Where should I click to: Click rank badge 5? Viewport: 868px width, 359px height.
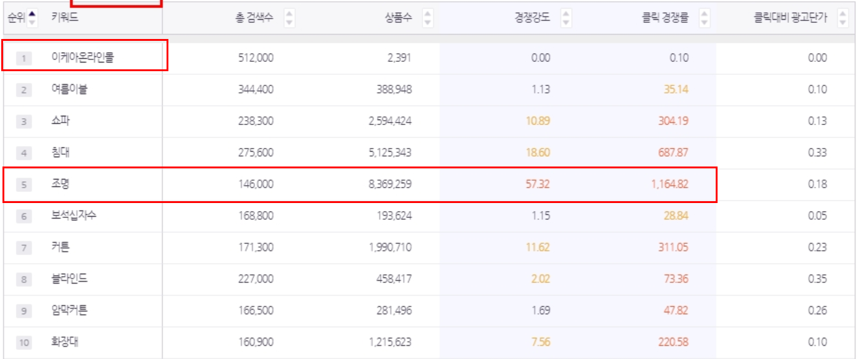pos(24,184)
